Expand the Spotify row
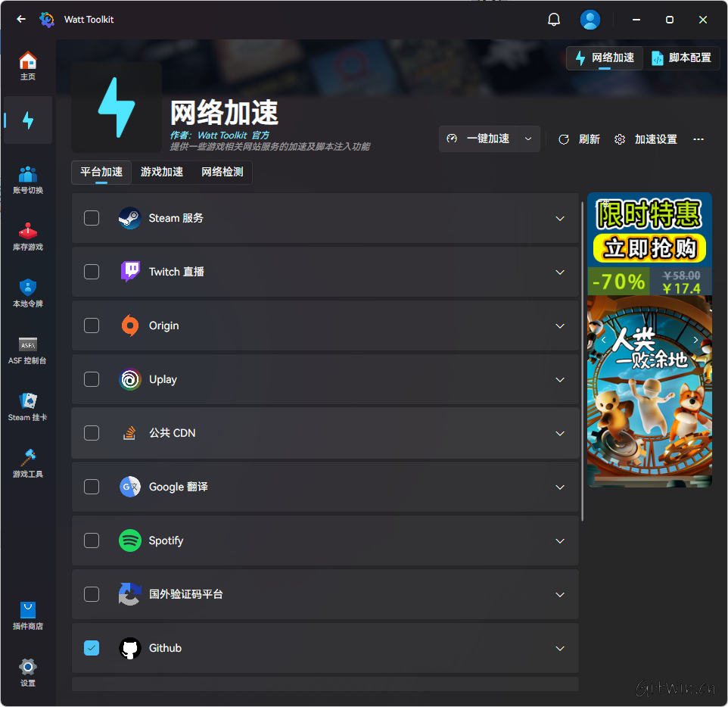The width and height of the screenshot is (728, 707). coord(560,541)
